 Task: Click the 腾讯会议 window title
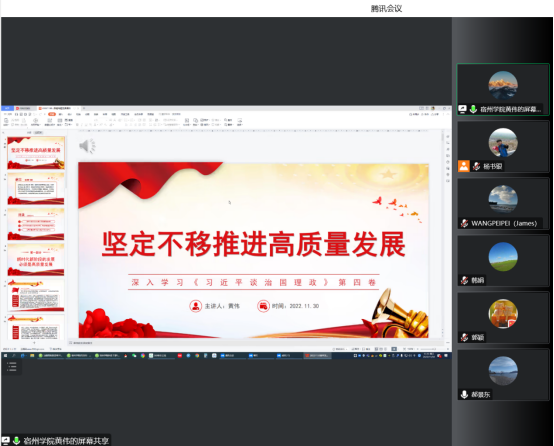pyautogui.click(x=386, y=8)
